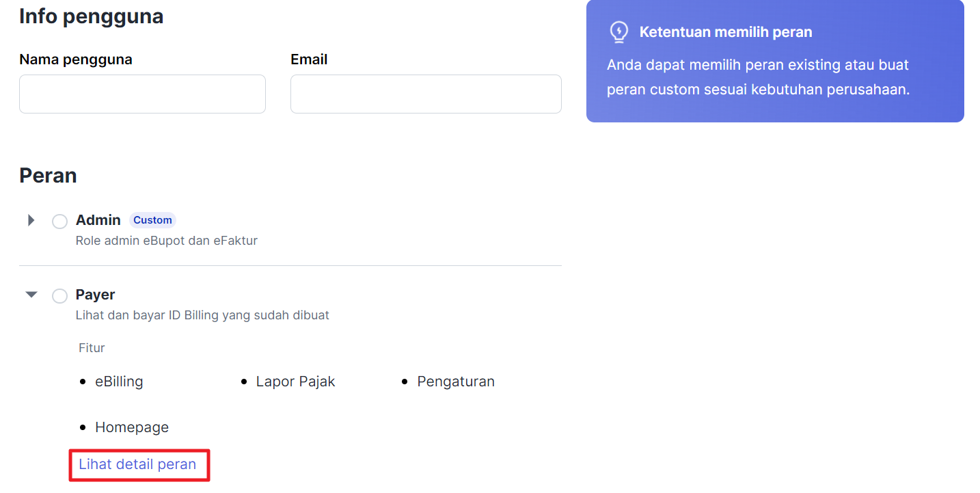Click the eBilling feature item
The height and width of the screenshot is (493, 980).
pos(119,382)
